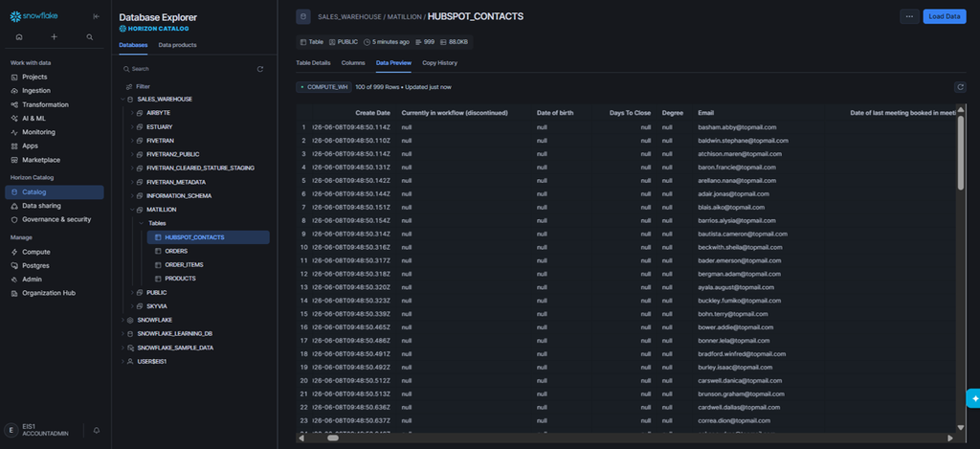Expand the SKYVIA schema
Screen dimensions: 980x449
tap(132, 306)
